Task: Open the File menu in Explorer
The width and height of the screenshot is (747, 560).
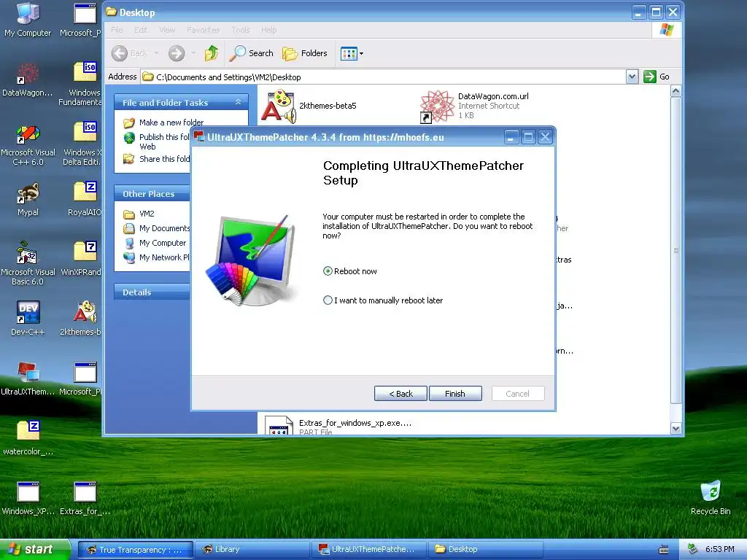Action: point(117,30)
